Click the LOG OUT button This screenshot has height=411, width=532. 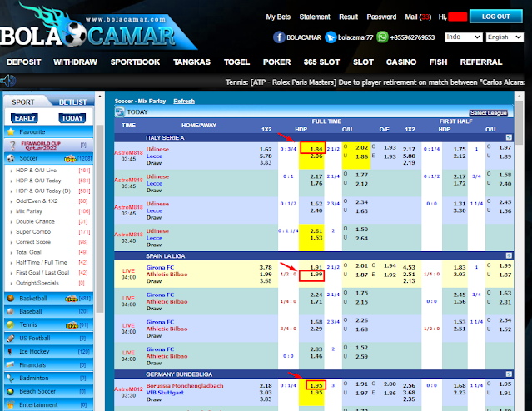pos(495,17)
